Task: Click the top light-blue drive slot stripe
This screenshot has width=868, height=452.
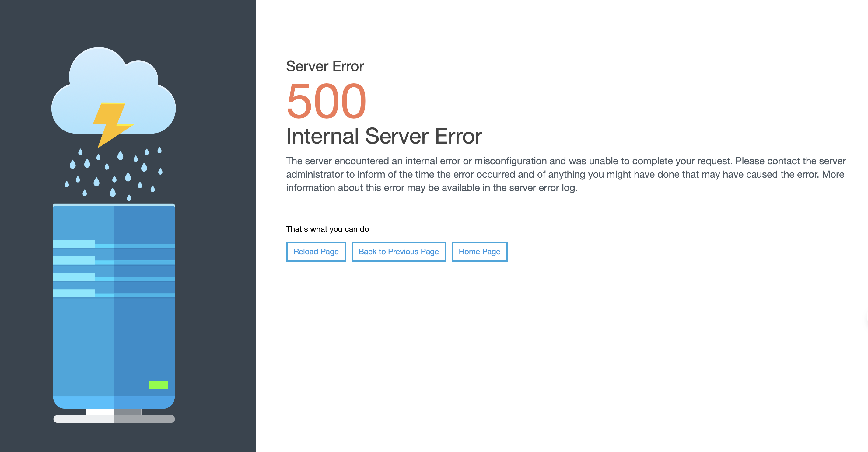Action: click(74, 244)
